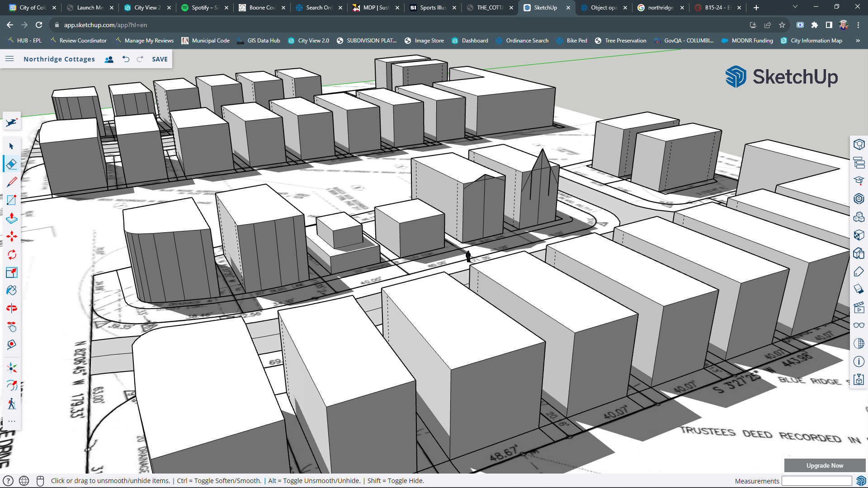The height and width of the screenshot is (488, 868).
Task: Click the Measurements input field
Action: (x=816, y=481)
